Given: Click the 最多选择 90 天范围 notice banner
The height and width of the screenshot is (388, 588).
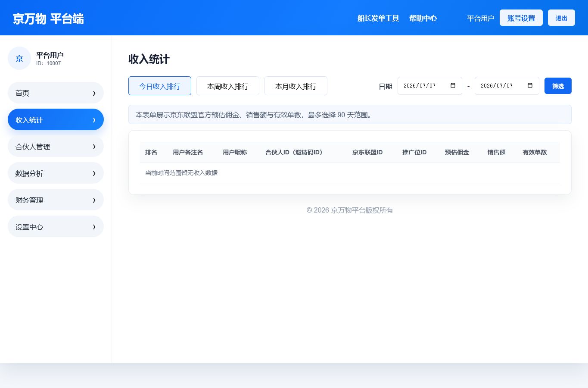Looking at the screenshot, I should [350, 115].
